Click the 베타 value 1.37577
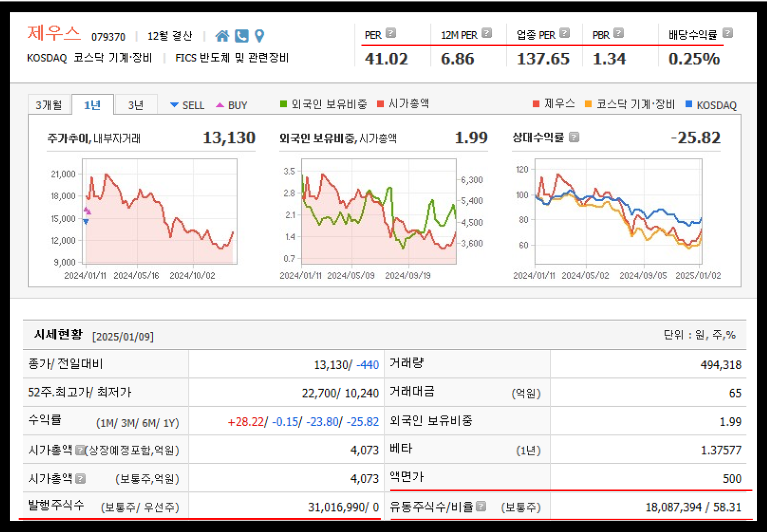The width and height of the screenshot is (767, 532). tap(721, 450)
